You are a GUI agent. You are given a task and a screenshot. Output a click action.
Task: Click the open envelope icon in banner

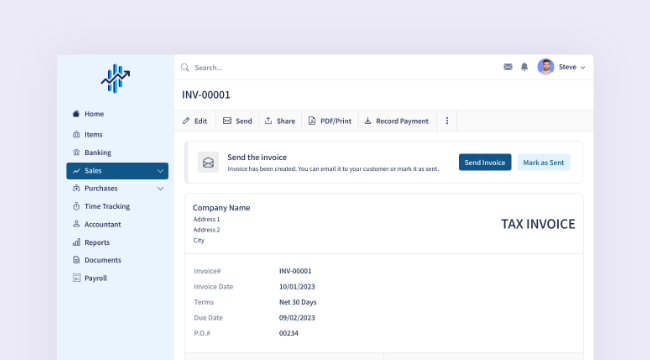coord(208,162)
